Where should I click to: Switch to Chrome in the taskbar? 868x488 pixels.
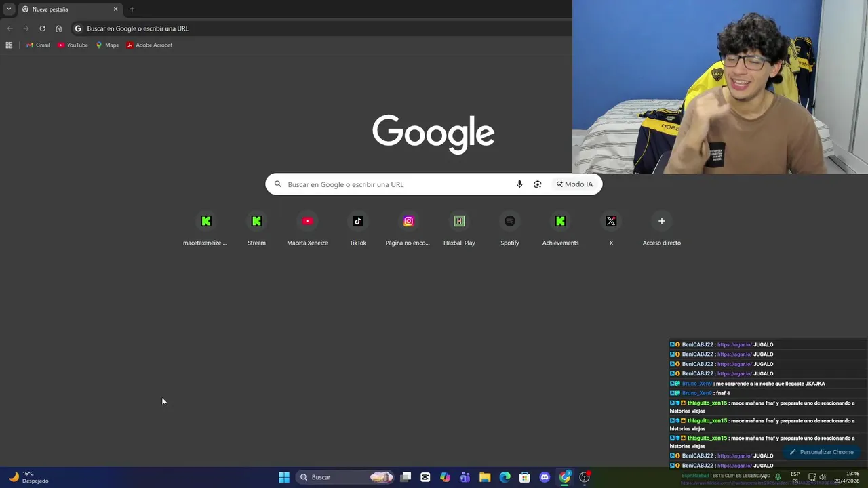(564, 477)
